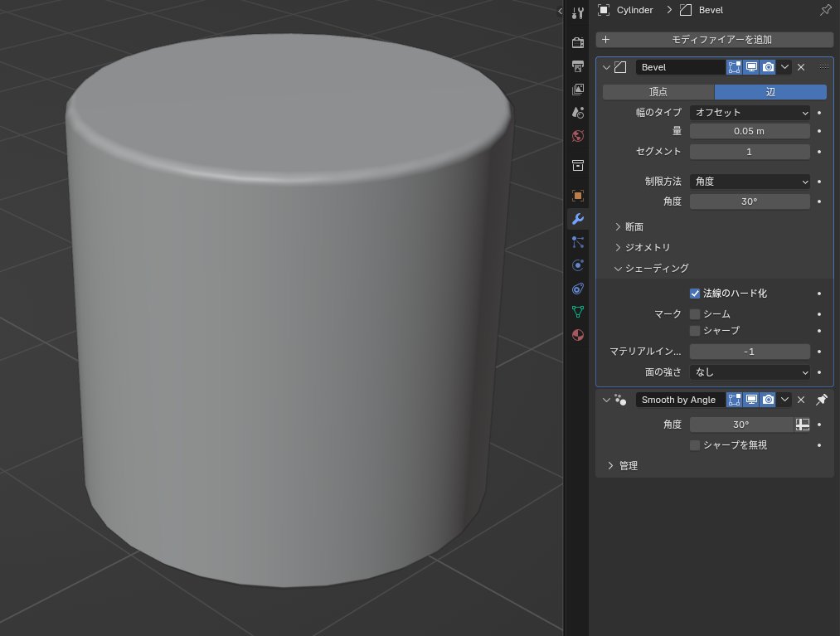Click the Smooth by Angle 角度 field
840x636 pixels.
(x=741, y=425)
